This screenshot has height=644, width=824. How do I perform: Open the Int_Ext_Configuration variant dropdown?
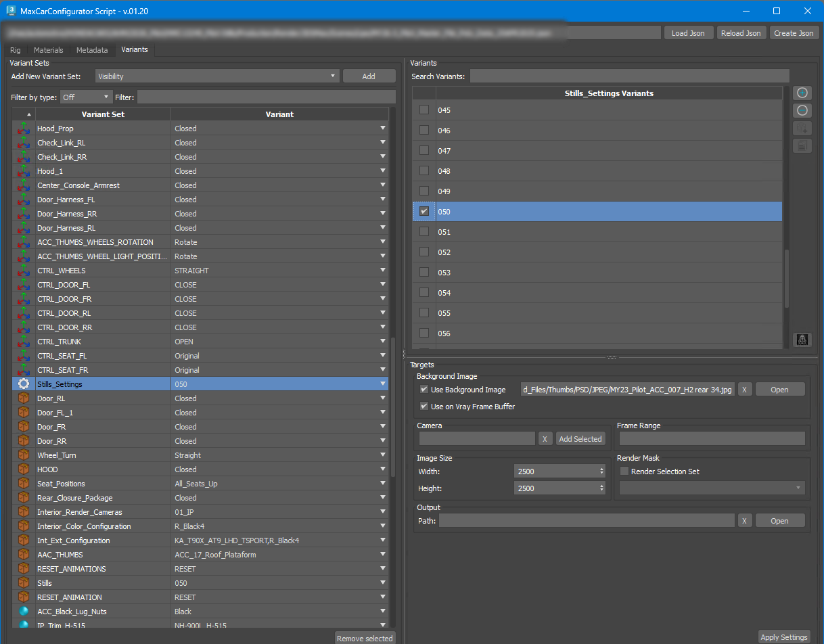[383, 540]
